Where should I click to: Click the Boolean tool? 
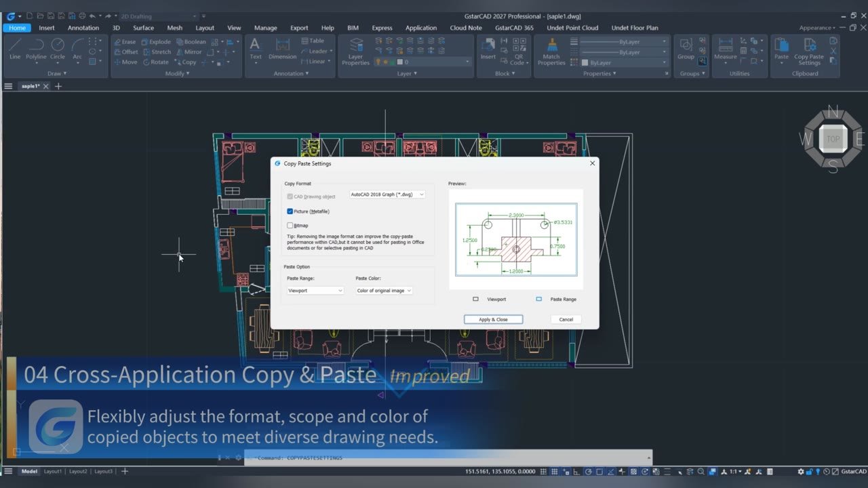[191, 41]
